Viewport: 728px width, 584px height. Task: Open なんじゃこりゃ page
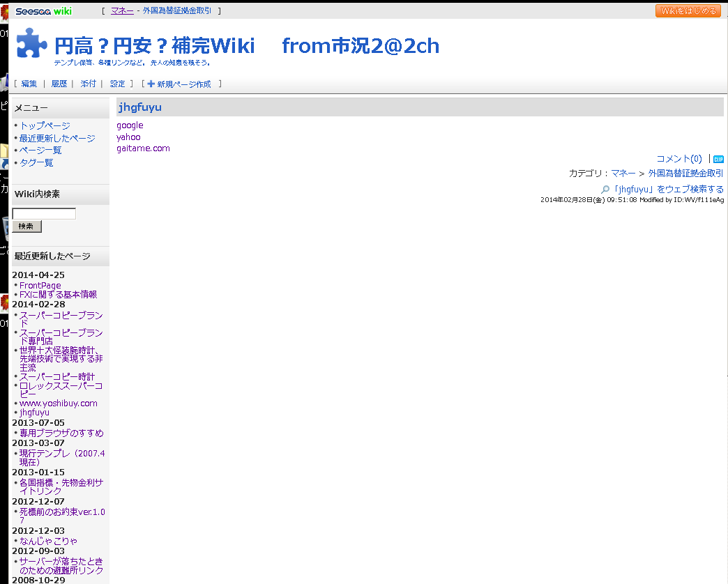[x=48, y=541]
